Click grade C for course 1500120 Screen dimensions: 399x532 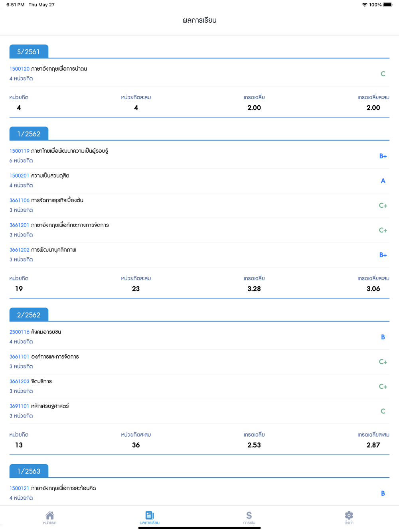click(x=383, y=74)
